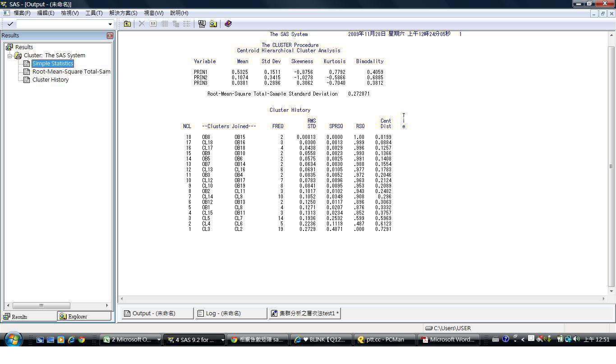
Task: Open the 說明(H) menu
Action: point(179,13)
